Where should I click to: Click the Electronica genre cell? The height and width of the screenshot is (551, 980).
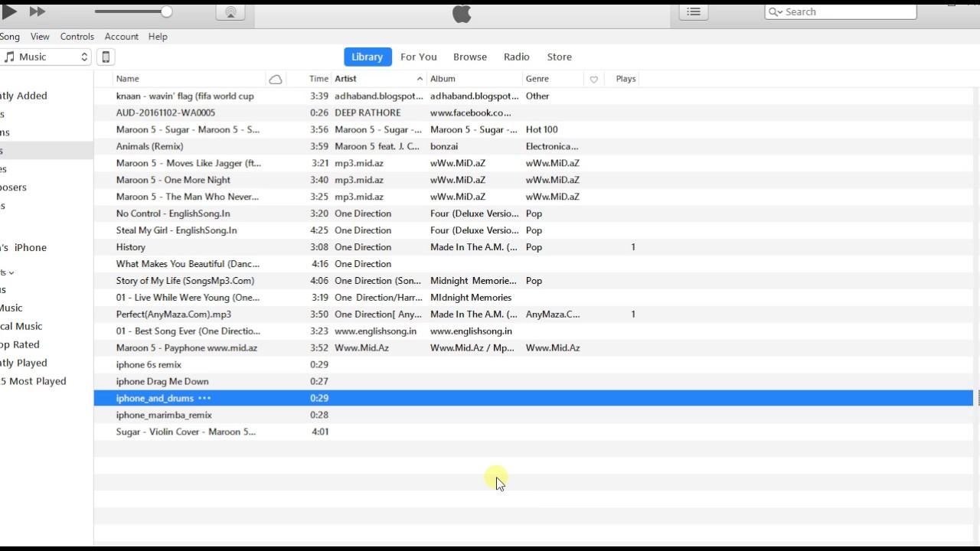tap(552, 146)
